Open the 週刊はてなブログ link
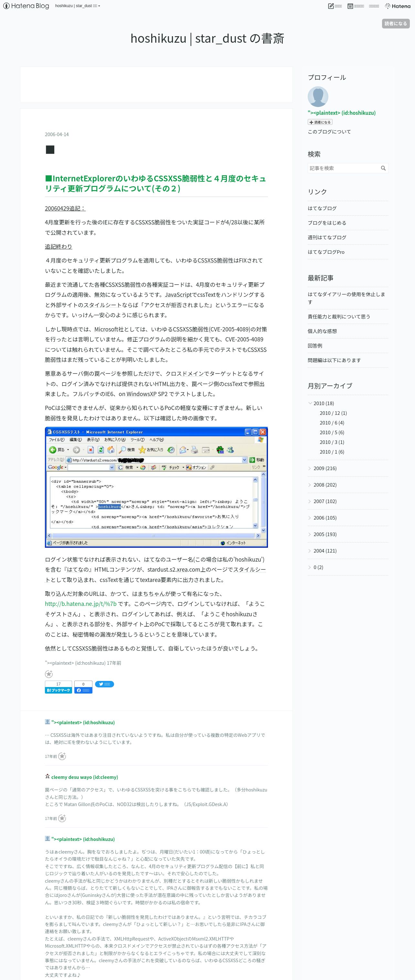 tap(327, 237)
